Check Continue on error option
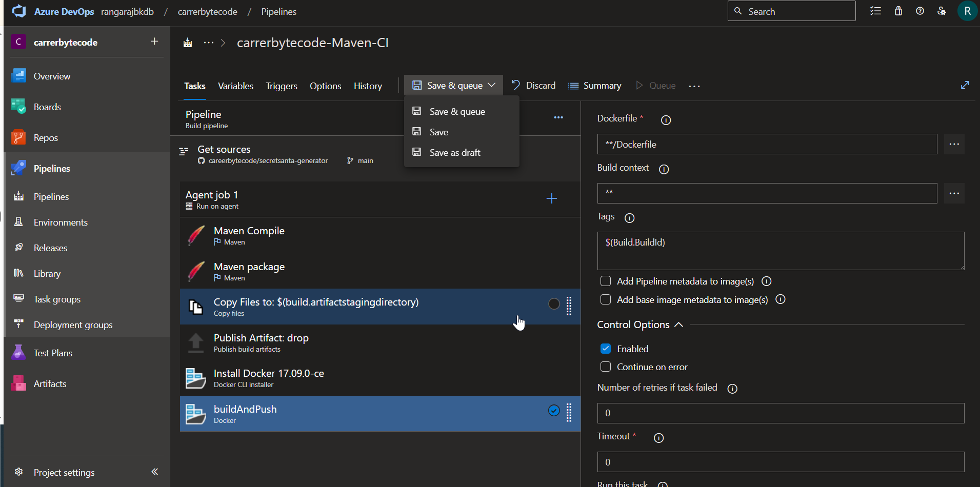This screenshot has width=980, height=487. click(x=606, y=367)
